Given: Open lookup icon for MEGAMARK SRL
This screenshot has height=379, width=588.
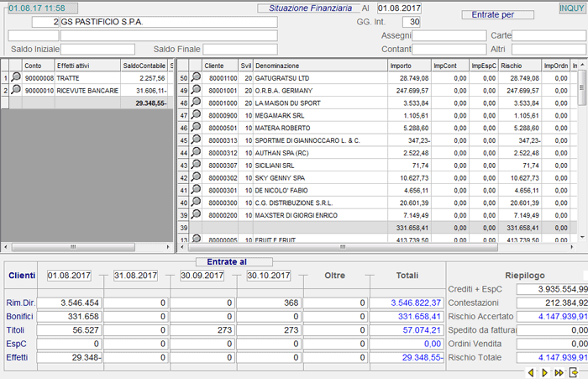Looking at the screenshot, I should point(196,115).
